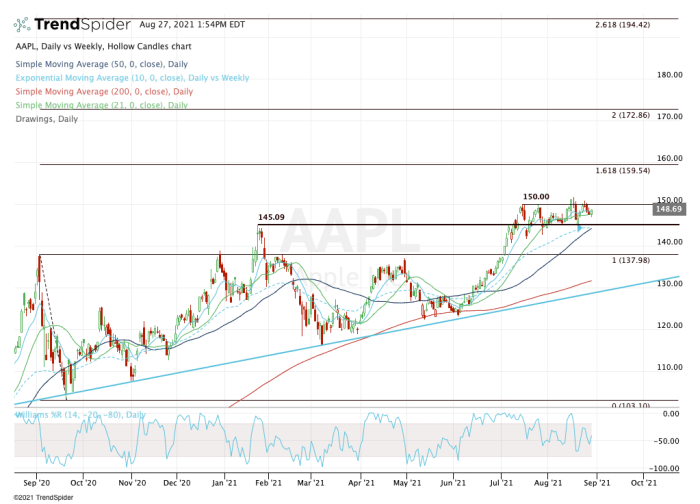This screenshot has width=700, height=504.
Task: Click the Oct '20 date axis label
Action: 83,483
